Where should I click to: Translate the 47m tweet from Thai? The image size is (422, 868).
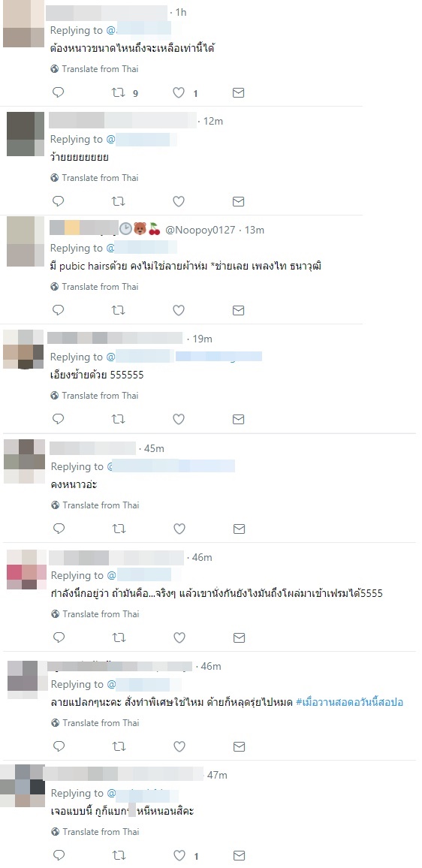point(95,831)
